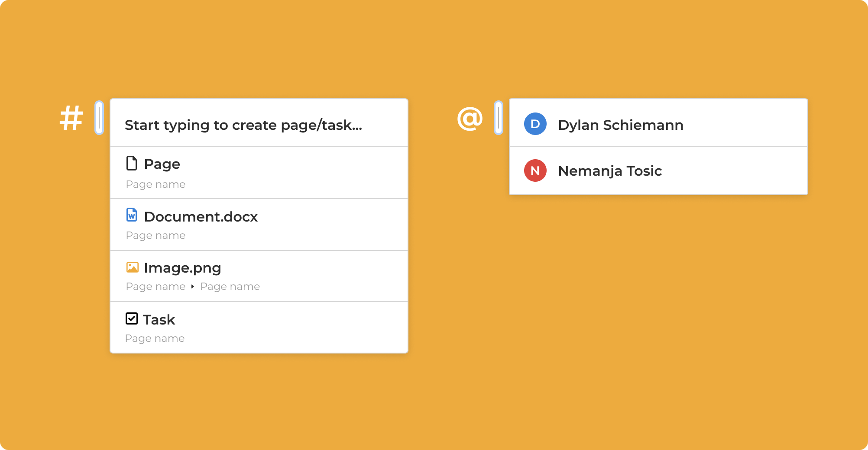This screenshot has height=450, width=868.
Task: Click the Word document icon
Action: [x=132, y=215]
